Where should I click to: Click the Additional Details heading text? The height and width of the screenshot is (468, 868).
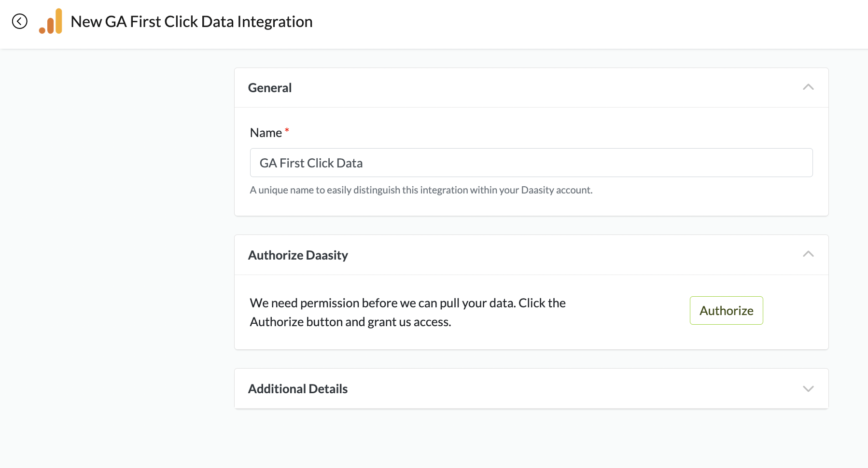click(x=298, y=389)
